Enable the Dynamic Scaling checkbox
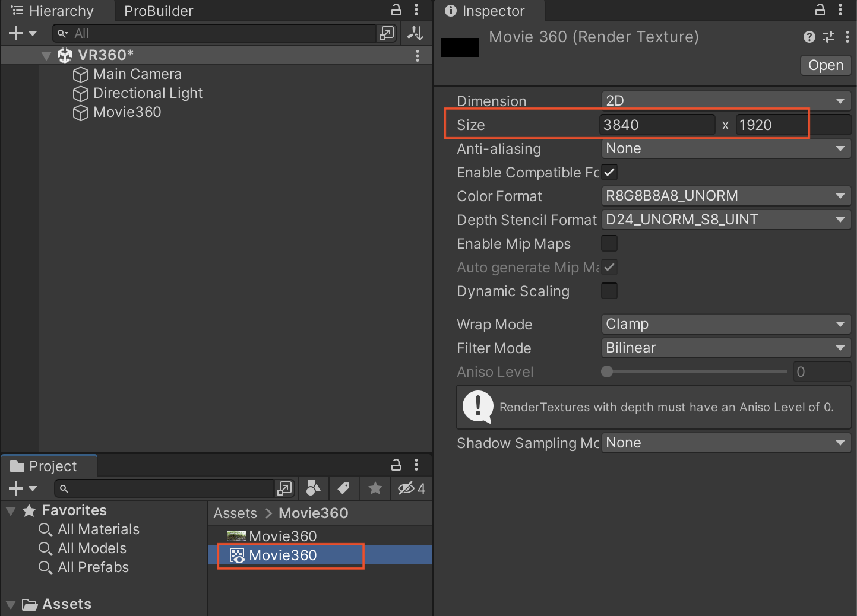The width and height of the screenshot is (857, 616). click(609, 291)
